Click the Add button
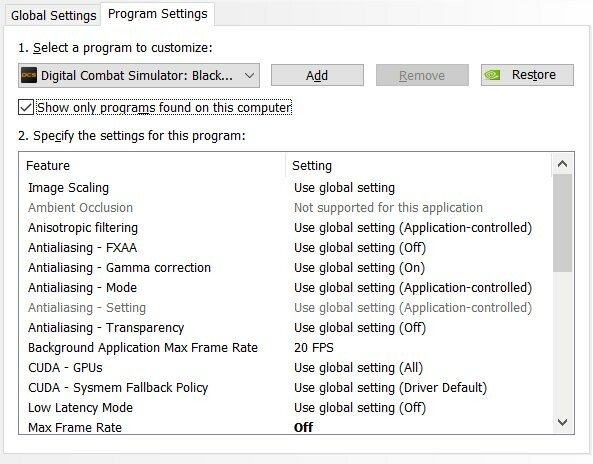This screenshot has width=593, height=464. click(317, 75)
